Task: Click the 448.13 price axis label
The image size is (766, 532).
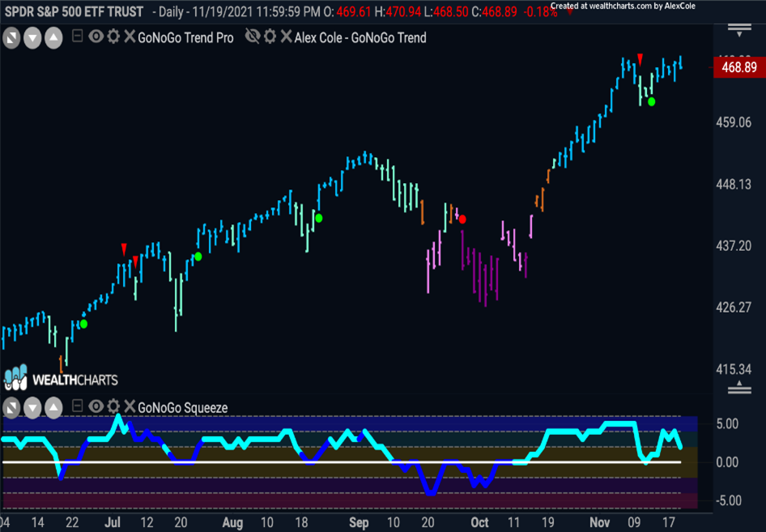Action: pyautogui.click(x=734, y=184)
